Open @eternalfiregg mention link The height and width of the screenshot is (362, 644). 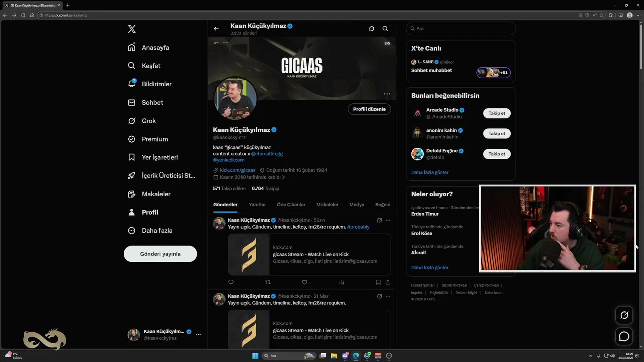[267, 154]
